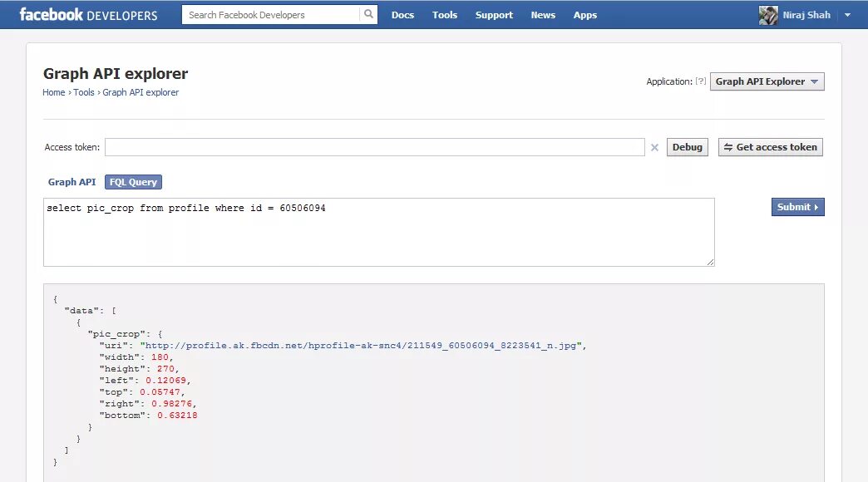
Task: Click the Access token label
Action: point(72,147)
